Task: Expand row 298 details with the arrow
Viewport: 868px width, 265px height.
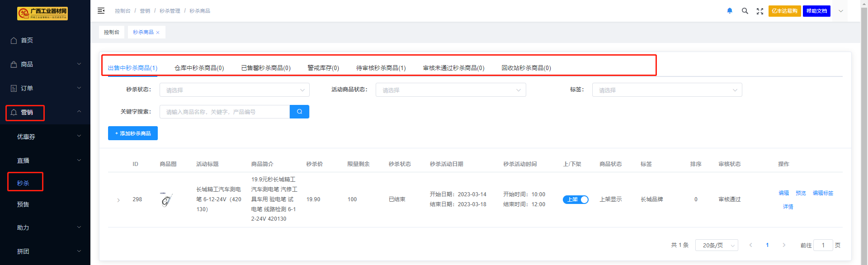Action: tap(118, 200)
